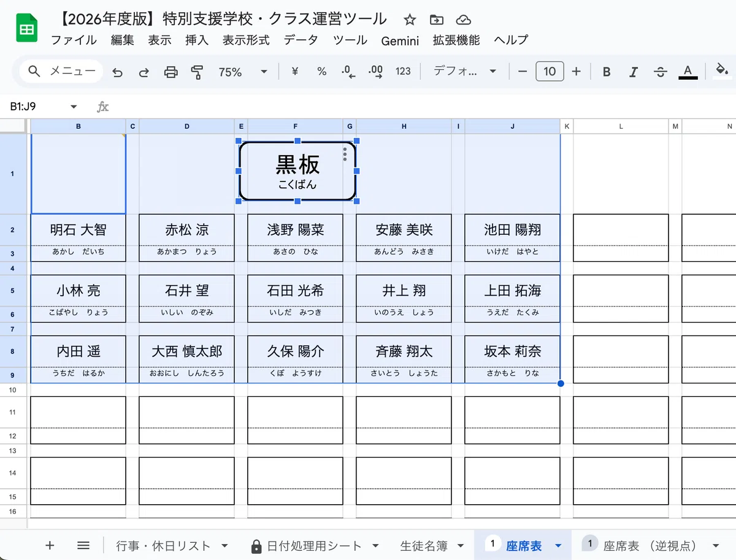The width and height of the screenshot is (736, 560).
Task: Toggle italic formatting
Action: (x=634, y=72)
